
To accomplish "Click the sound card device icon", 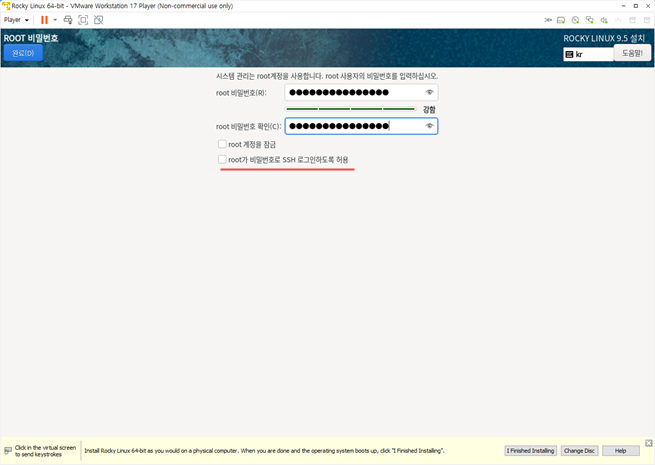I will [x=604, y=20].
